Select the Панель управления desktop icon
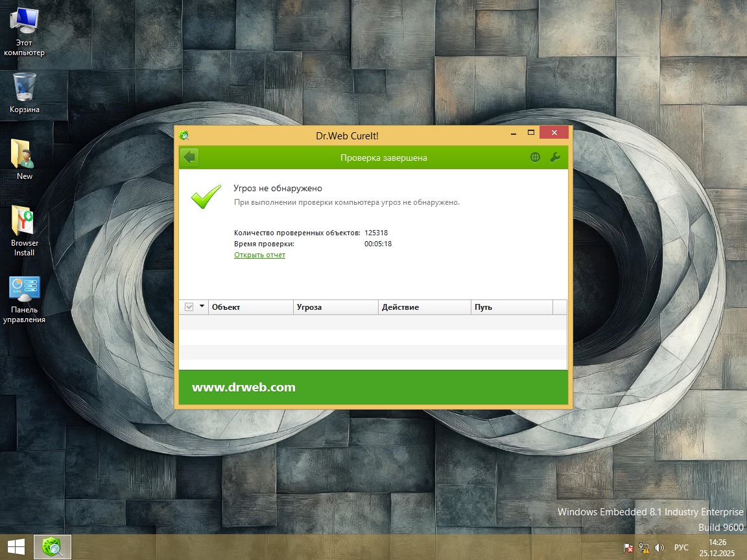This screenshot has height=560, width=747. point(25,299)
